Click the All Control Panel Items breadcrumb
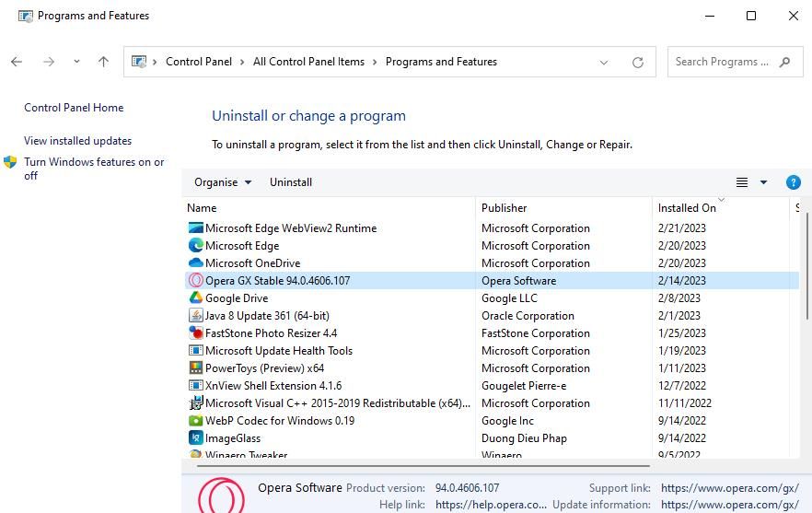This screenshot has width=812, height=513. [x=308, y=62]
